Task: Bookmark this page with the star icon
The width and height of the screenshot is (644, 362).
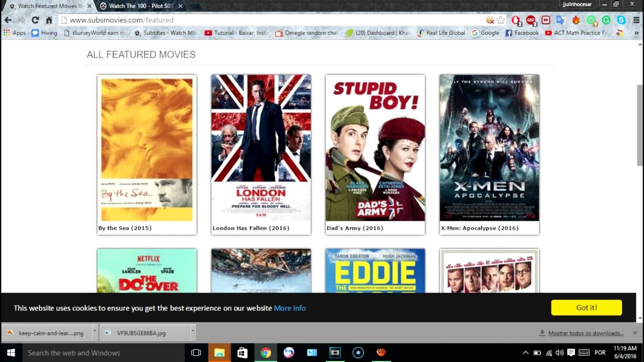Action: 501,20
